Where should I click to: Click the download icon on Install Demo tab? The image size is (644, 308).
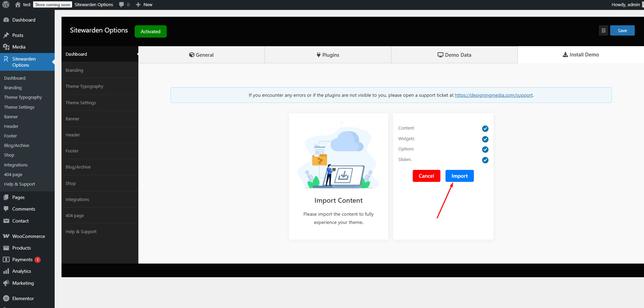[565, 55]
